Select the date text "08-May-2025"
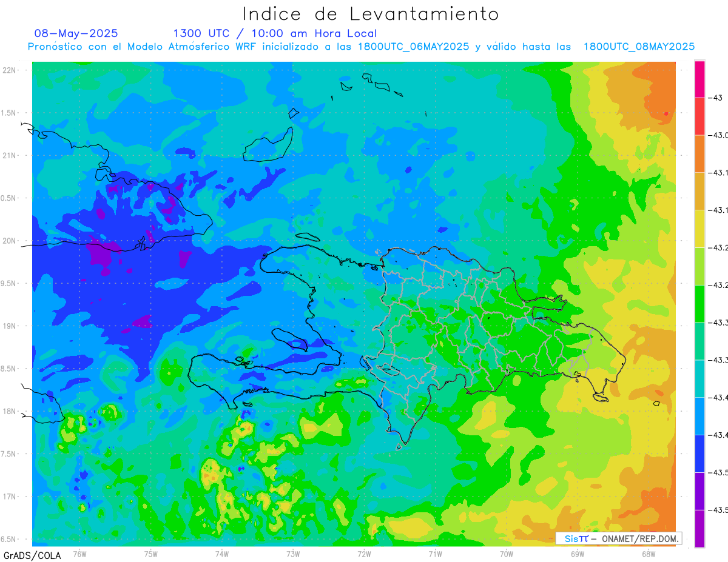Image resolution: width=728 pixels, height=562 pixels. tap(76, 33)
